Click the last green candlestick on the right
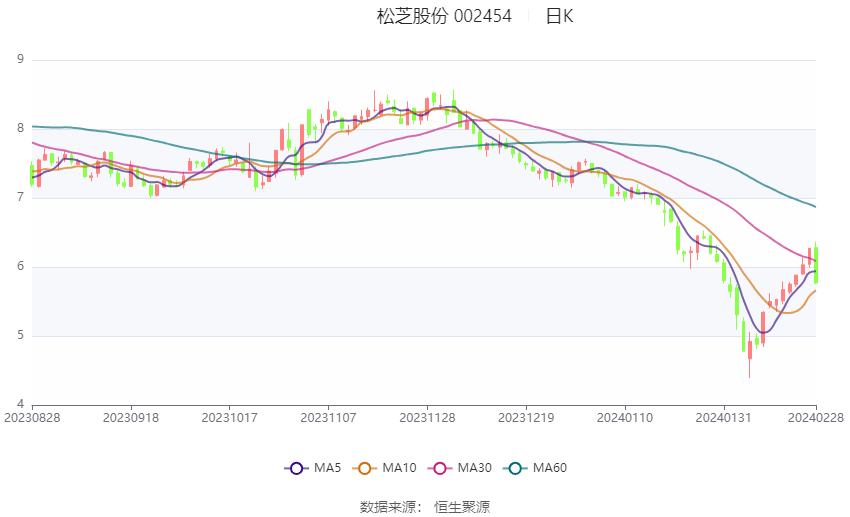This screenshot has width=850, height=517. [x=816, y=263]
